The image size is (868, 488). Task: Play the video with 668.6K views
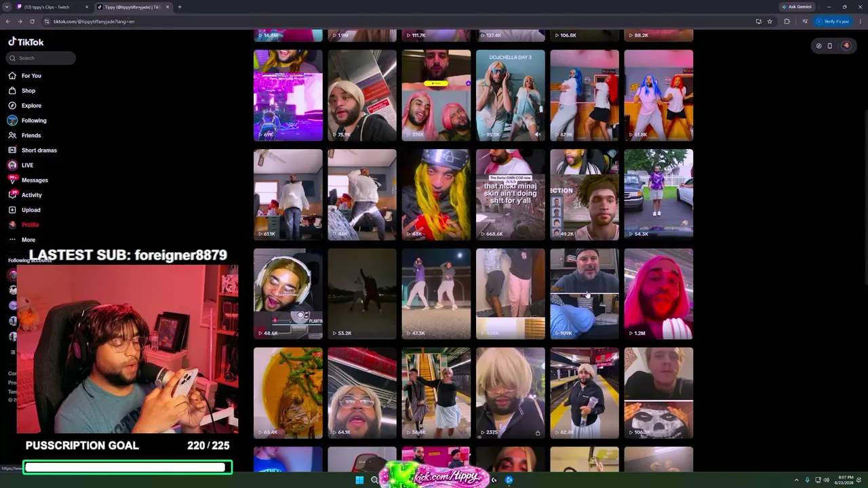click(x=511, y=195)
